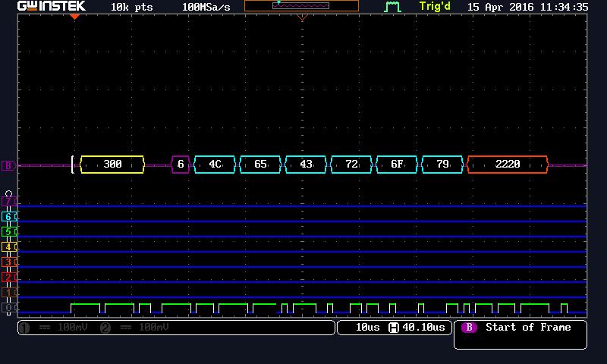Select digital channel 2 indicator
This screenshot has height=364, width=607.
[x=8, y=277]
